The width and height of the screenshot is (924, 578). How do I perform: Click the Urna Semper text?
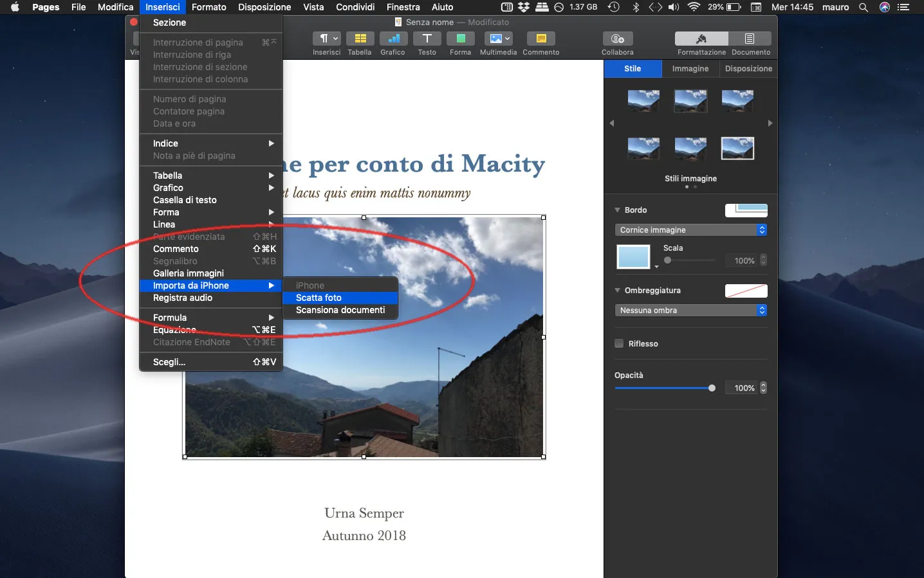coord(364,513)
